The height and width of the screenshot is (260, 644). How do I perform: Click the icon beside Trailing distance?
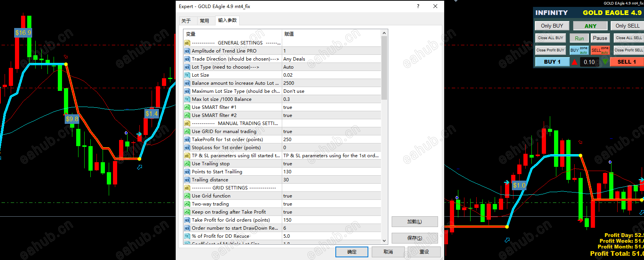coord(187,180)
